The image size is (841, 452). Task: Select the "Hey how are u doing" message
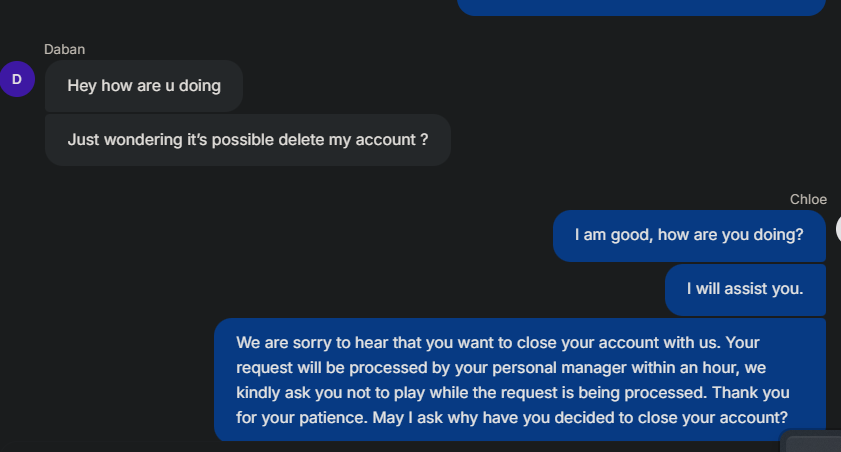pyautogui.click(x=144, y=86)
